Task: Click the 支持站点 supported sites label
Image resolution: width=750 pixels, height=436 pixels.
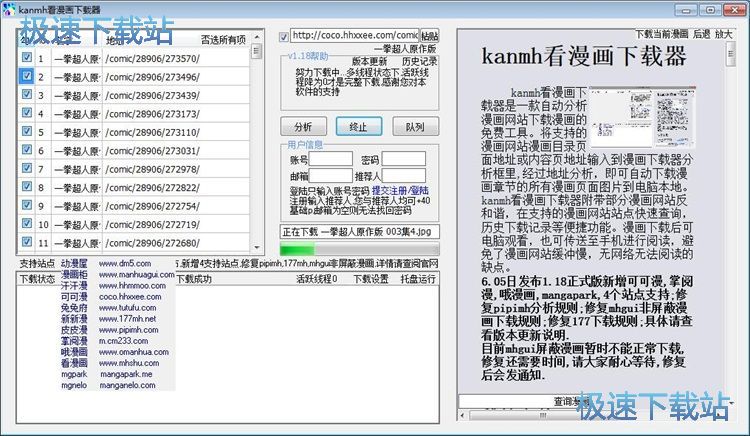Action: 37,263
